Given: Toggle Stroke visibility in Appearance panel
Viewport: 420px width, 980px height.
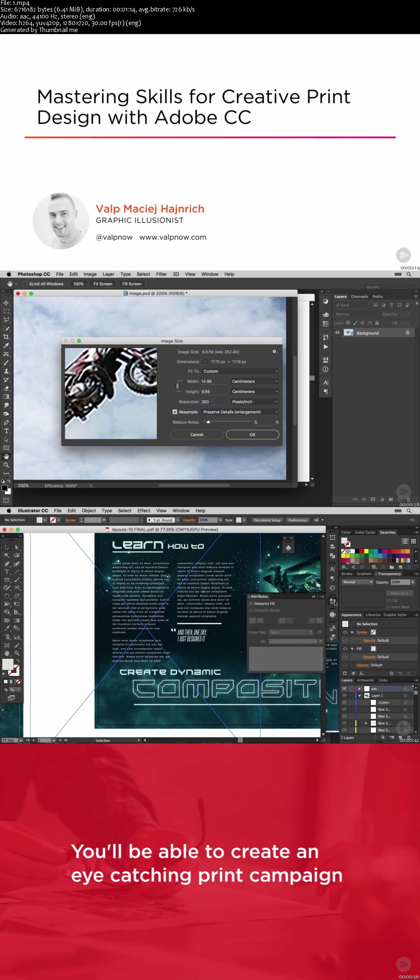Looking at the screenshot, I should pos(345,632).
